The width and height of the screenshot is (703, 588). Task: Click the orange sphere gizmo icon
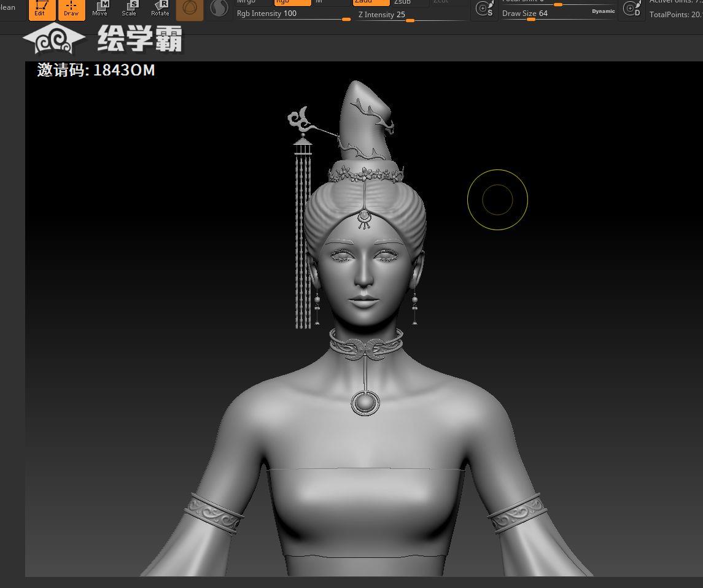[190, 9]
